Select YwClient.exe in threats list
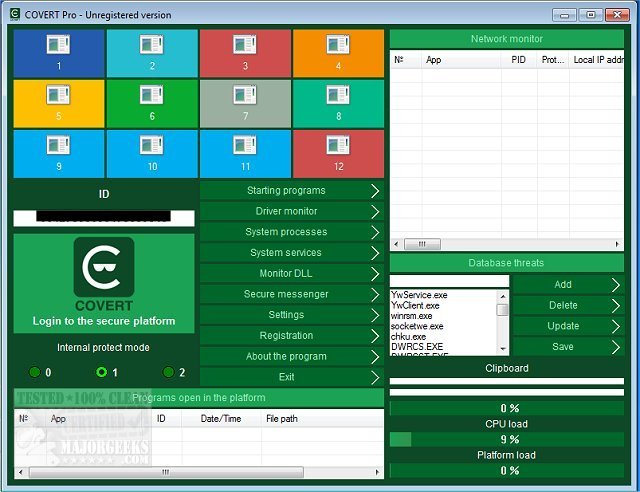This screenshot has height=492, width=640. click(415, 305)
